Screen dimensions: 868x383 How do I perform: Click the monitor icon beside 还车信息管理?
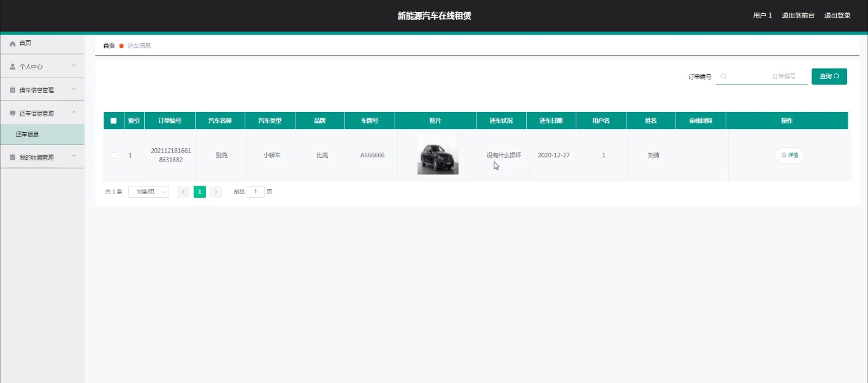click(x=12, y=113)
